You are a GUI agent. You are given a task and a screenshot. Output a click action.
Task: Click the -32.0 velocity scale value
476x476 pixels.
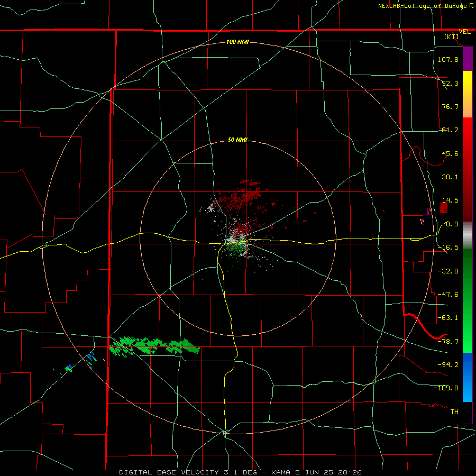448,271
